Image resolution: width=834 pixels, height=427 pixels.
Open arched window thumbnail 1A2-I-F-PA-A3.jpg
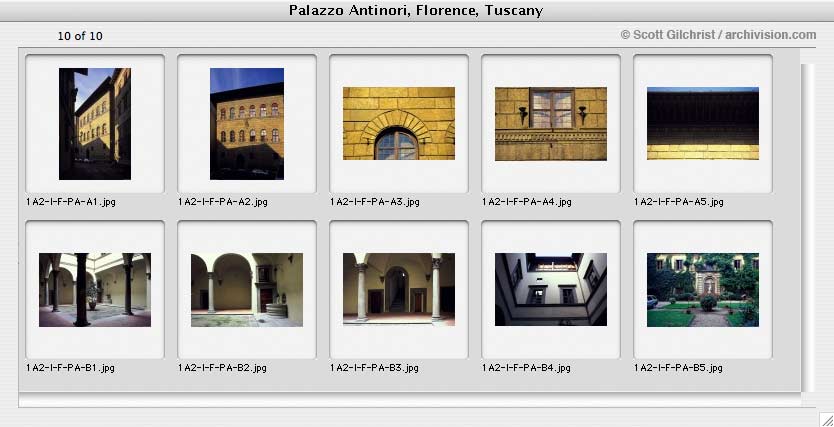tap(399, 123)
